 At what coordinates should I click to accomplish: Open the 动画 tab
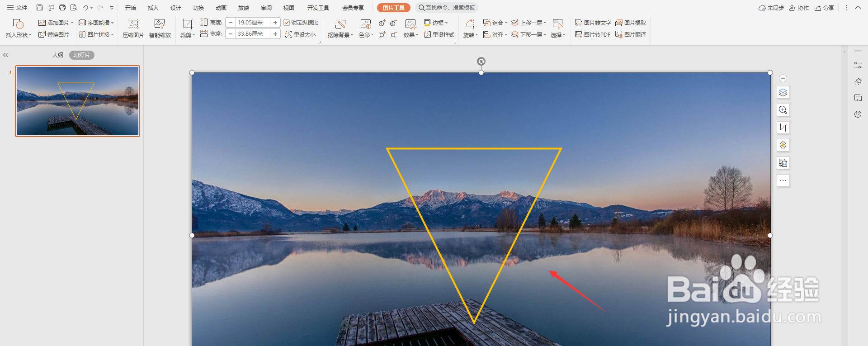point(221,8)
